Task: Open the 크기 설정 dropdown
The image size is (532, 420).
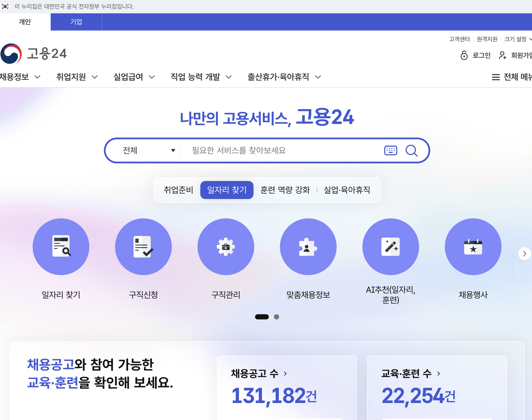Action: click(518, 39)
